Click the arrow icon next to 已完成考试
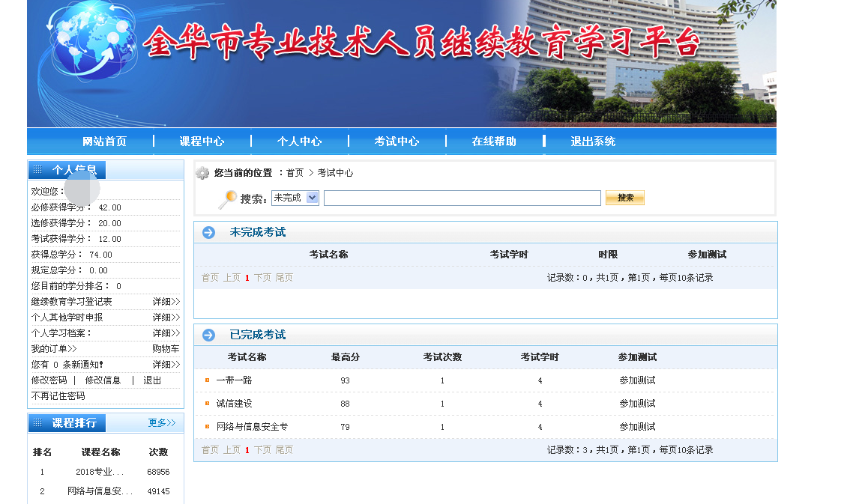 point(208,336)
